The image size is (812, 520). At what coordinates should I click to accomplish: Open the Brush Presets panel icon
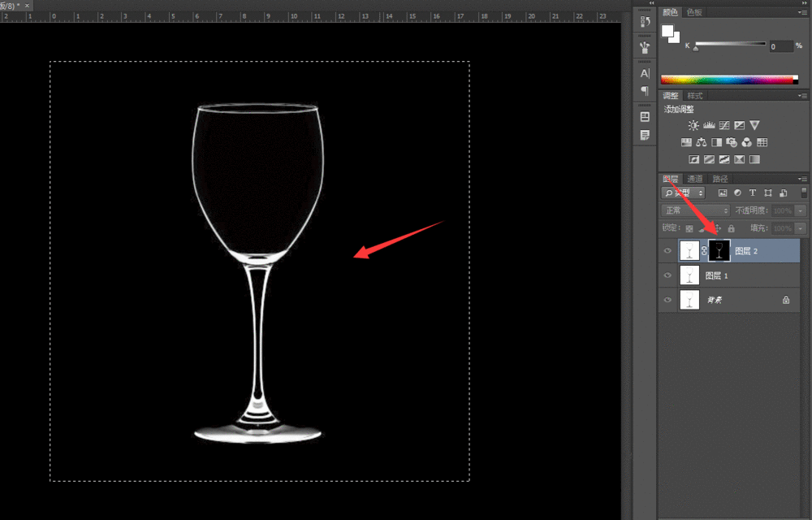(645, 48)
